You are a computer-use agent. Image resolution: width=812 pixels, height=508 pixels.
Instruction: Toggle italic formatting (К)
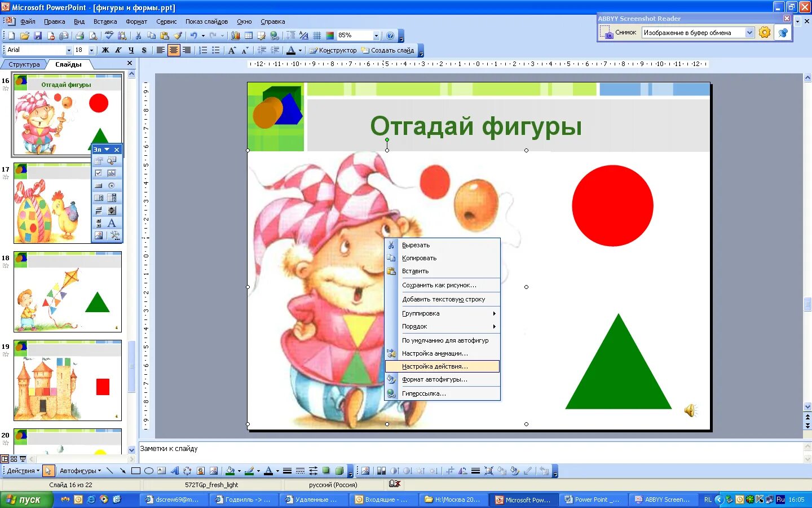118,50
